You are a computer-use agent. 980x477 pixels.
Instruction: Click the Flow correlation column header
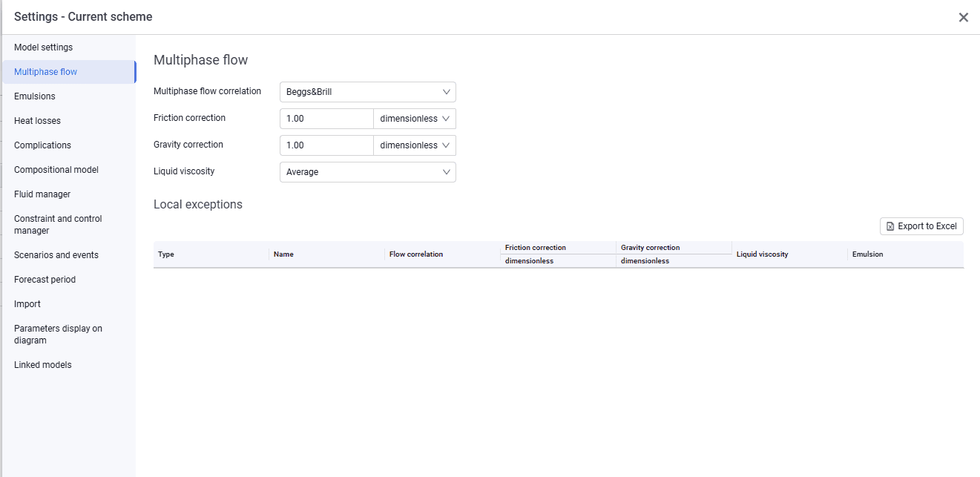point(443,254)
